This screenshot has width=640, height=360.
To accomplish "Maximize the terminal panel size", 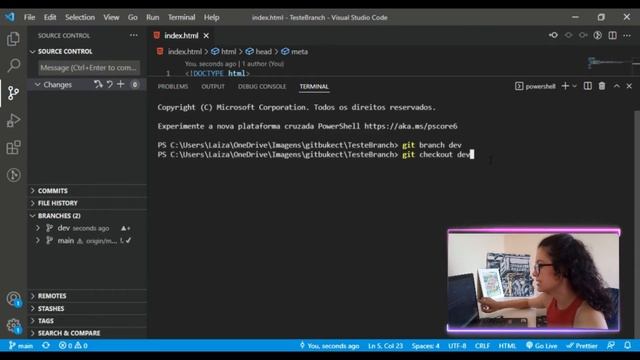I will pyautogui.click(x=617, y=86).
